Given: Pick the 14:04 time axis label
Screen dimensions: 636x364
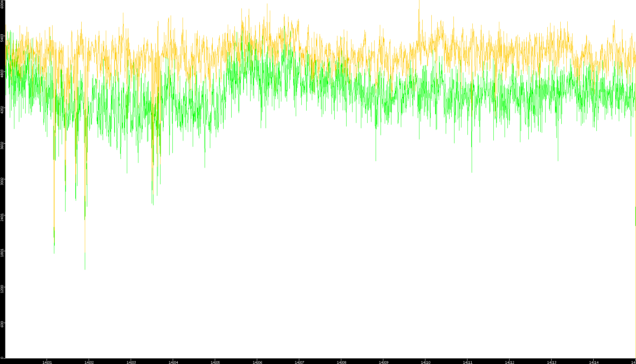Looking at the screenshot, I should [x=173, y=362].
